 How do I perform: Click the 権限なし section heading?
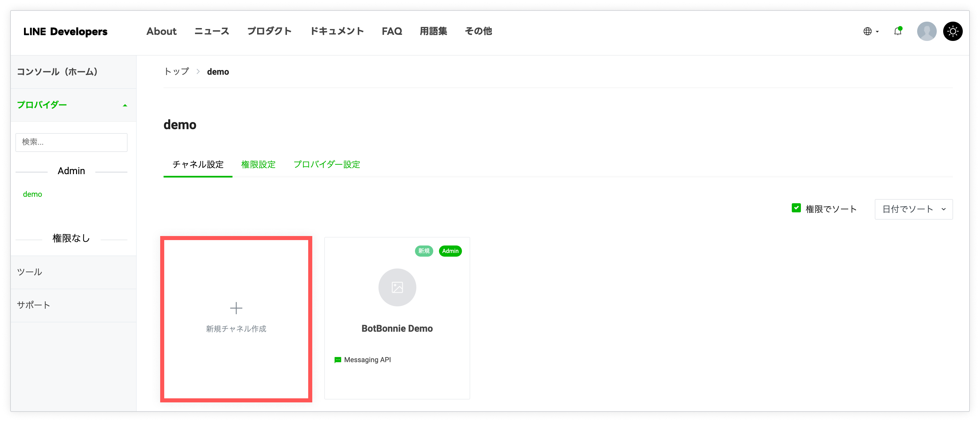coord(71,238)
